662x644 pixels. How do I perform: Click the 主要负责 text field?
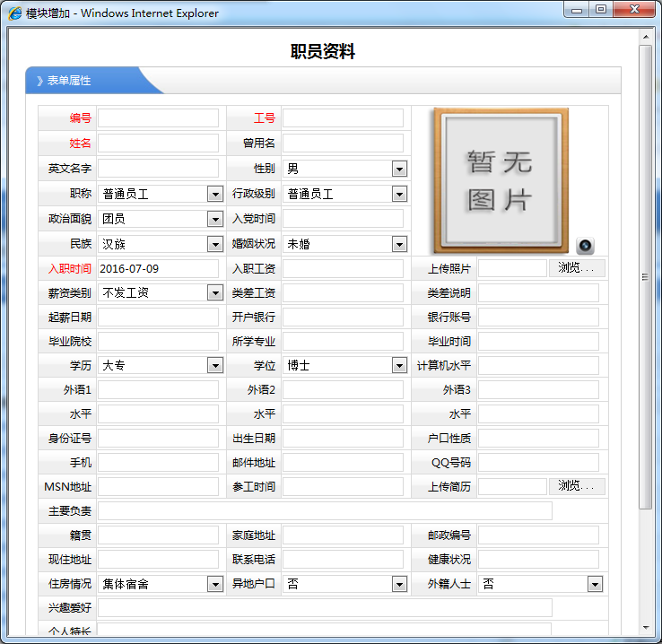pos(325,511)
